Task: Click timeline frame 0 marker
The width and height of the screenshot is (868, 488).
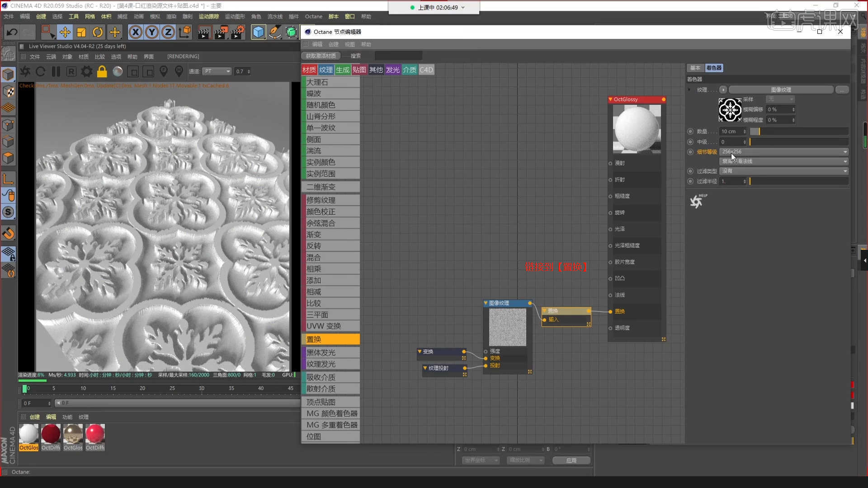Action: 25,389
